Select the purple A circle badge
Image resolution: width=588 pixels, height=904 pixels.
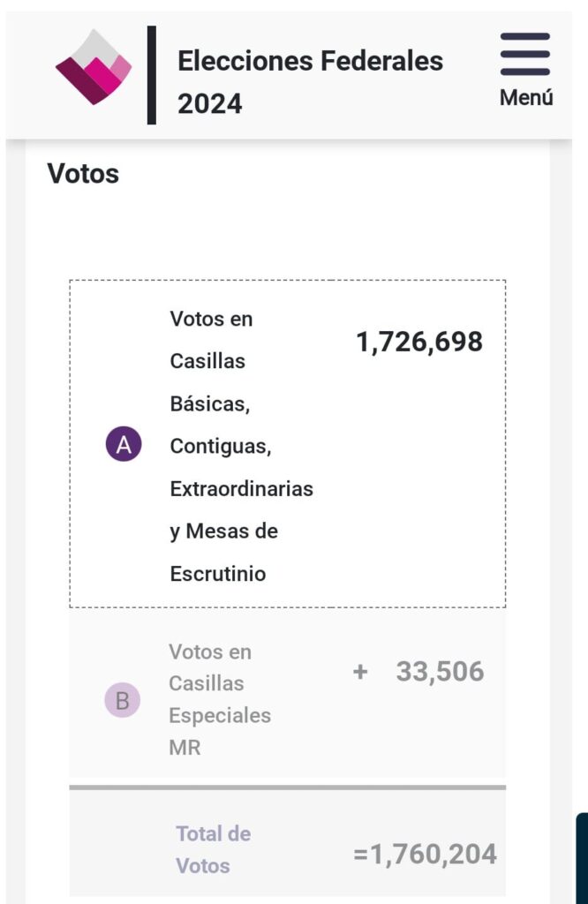[124, 444]
